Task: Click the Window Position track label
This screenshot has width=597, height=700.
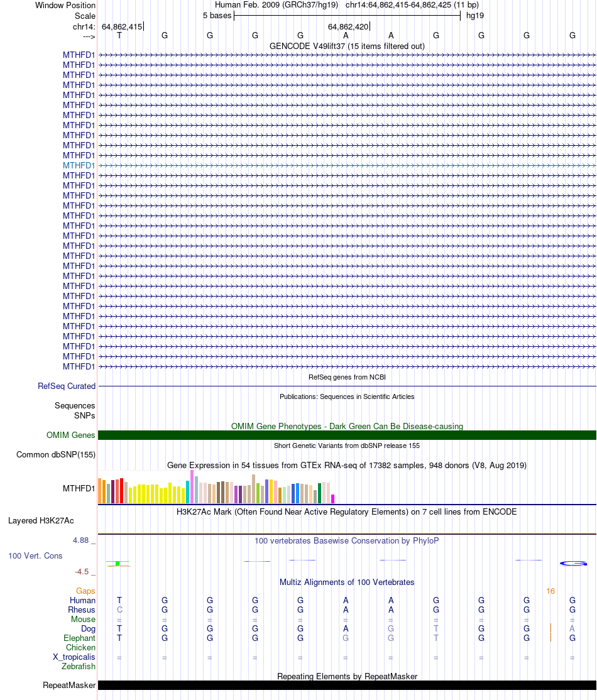Action: coord(65,6)
